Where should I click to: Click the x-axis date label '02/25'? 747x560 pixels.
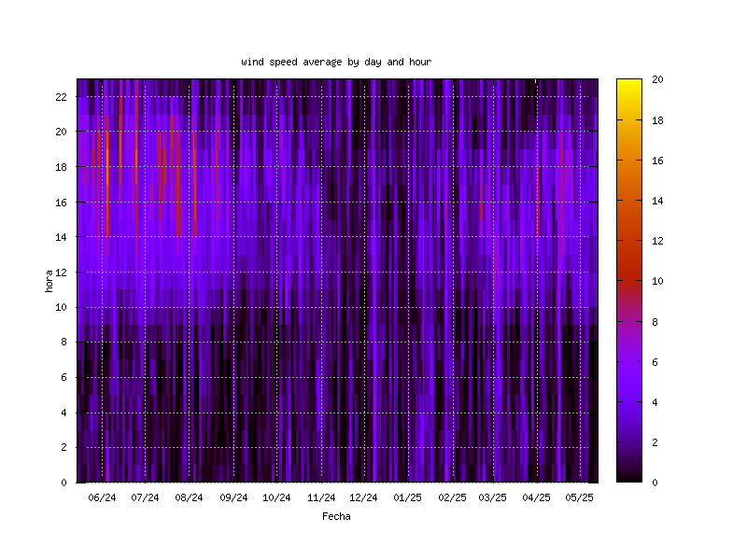coord(452,497)
